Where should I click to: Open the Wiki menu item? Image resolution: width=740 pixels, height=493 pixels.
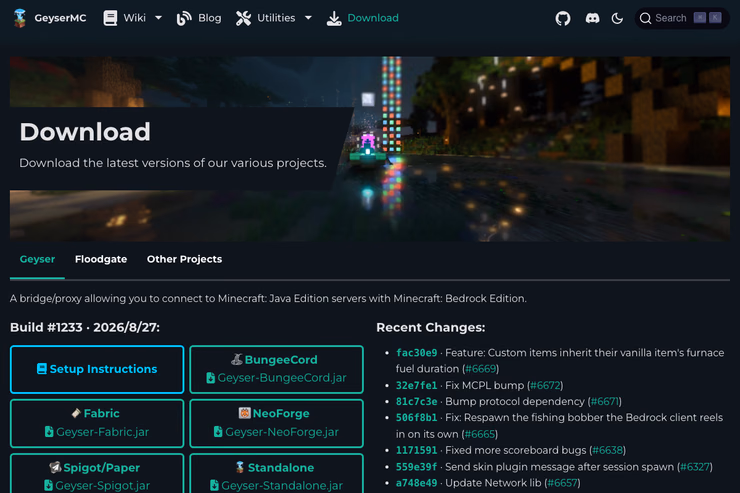point(135,18)
